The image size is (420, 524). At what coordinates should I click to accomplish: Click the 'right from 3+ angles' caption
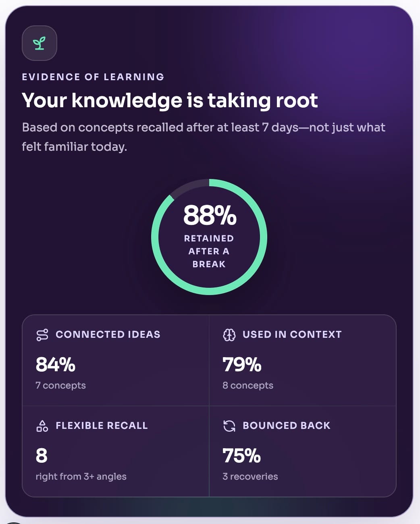81,476
